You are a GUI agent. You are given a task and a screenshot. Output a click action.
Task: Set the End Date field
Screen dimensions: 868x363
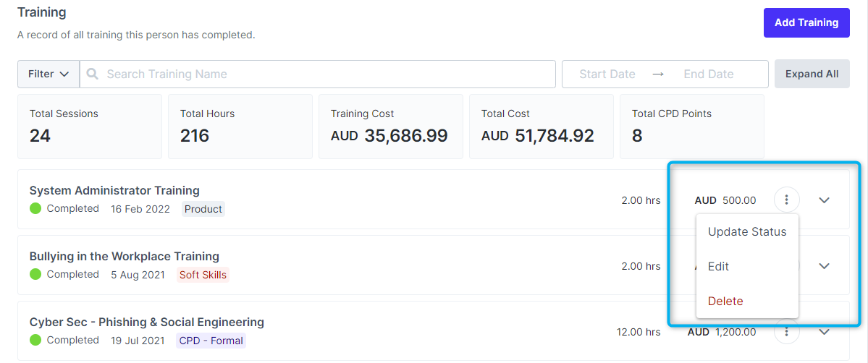pyautogui.click(x=709, y=74)
